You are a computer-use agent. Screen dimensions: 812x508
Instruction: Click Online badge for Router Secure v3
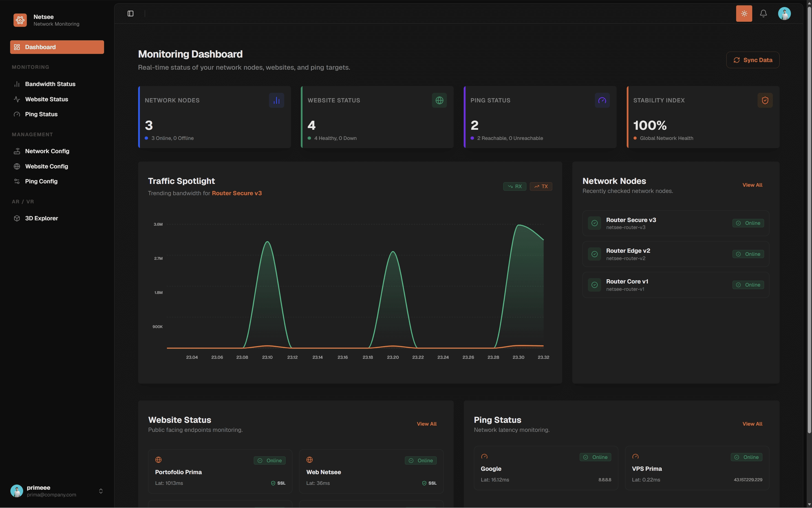pos(748,223)
